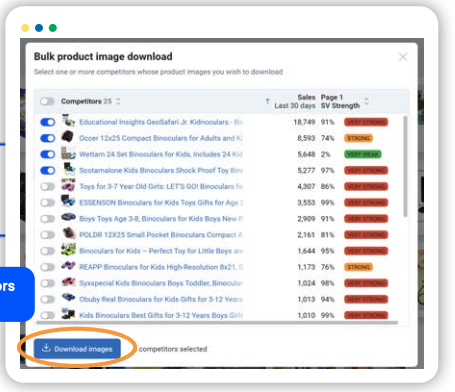
Task: Click the Download images button
Action: [x=77, y=349]
